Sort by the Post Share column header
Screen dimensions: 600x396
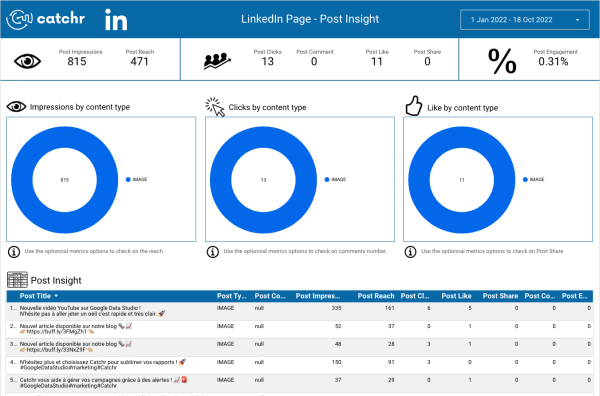500,296
